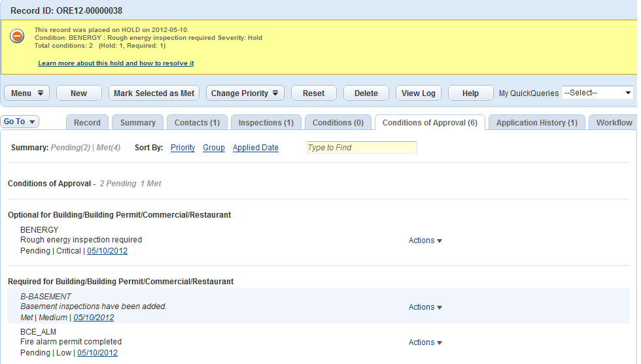
Task: Click the red hold warning icon
Action: click(17, 37)
